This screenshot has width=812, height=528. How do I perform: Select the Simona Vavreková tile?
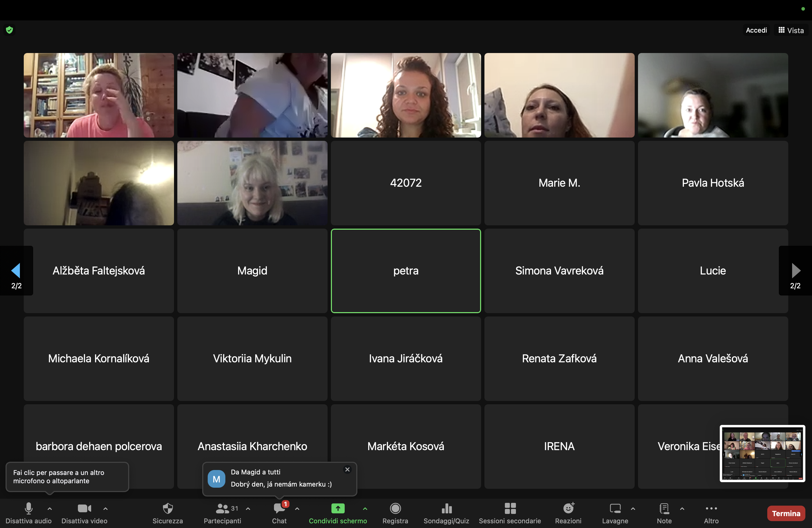click(x=559, y=271)
